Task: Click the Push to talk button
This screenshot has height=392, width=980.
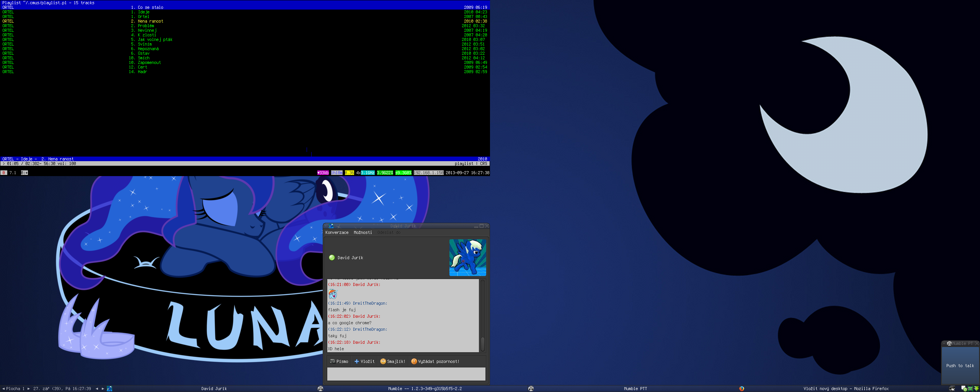Action: coord(960,366)
